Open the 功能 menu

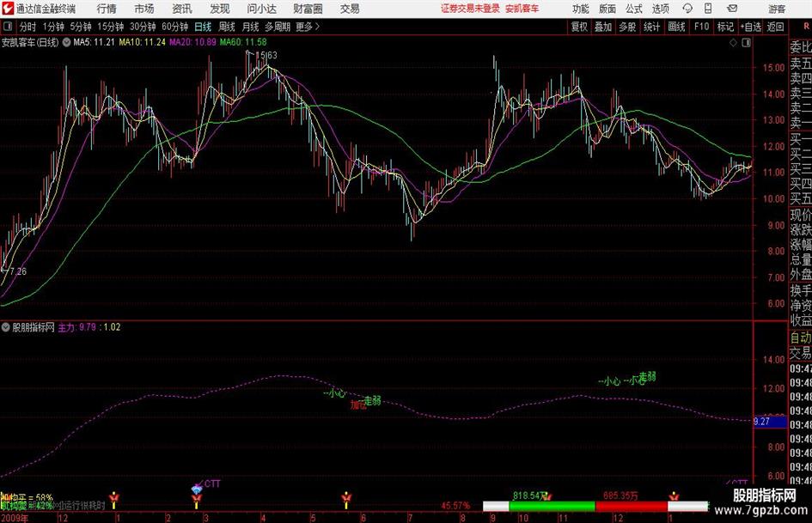(581, 9)
